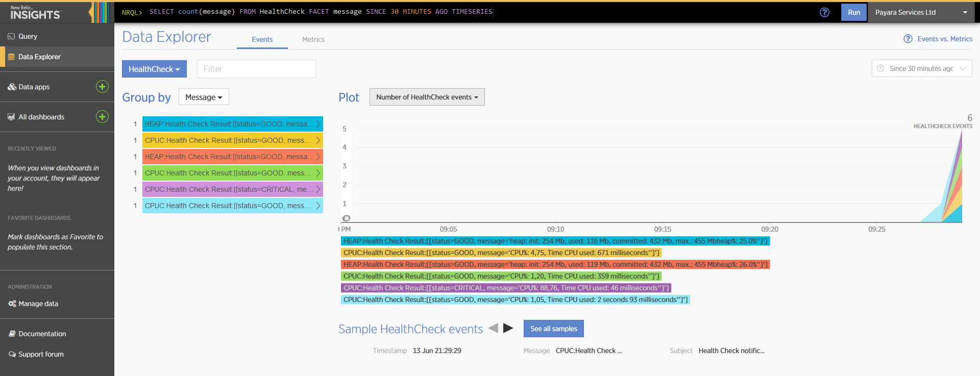Open the Number of HealthCheck events dropdown
The height and width of the screenshot is (376, 980).
(427, 97)
